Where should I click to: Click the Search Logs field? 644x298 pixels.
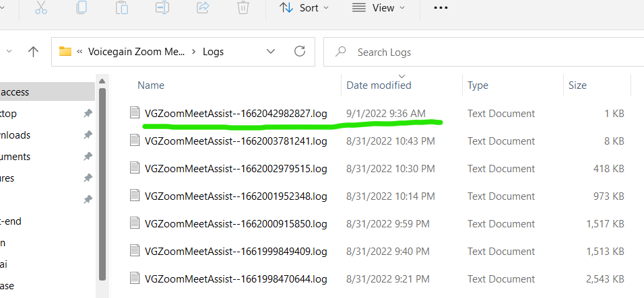point(484,52)
